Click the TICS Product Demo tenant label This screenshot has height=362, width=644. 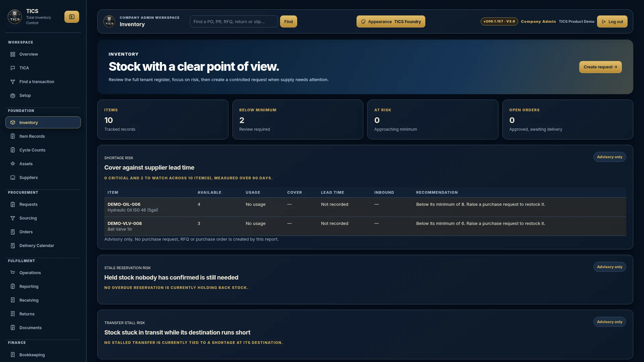pyautogui.click(x=576, y=21)
